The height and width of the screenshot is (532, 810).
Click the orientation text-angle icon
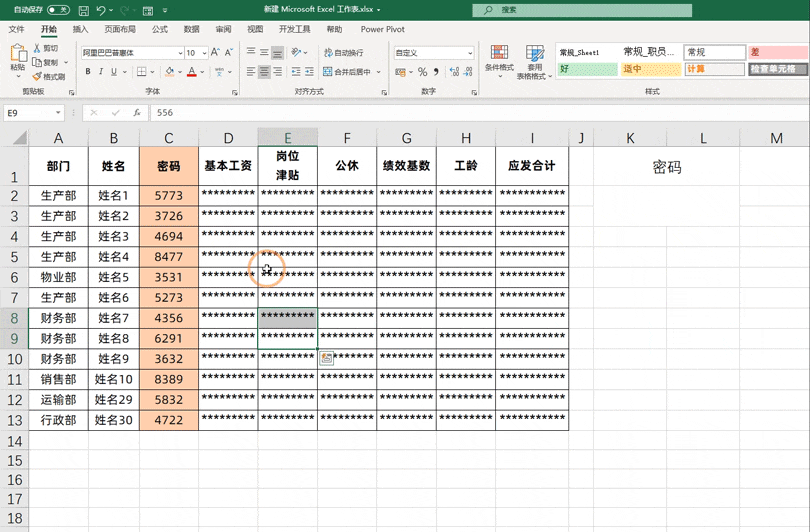[x=296, y=52]
